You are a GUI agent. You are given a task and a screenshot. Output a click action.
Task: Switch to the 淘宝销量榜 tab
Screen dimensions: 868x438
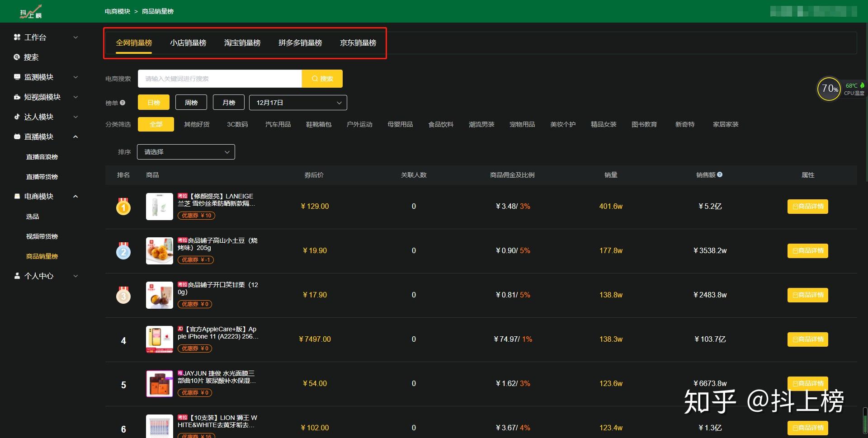pos(242,43)
